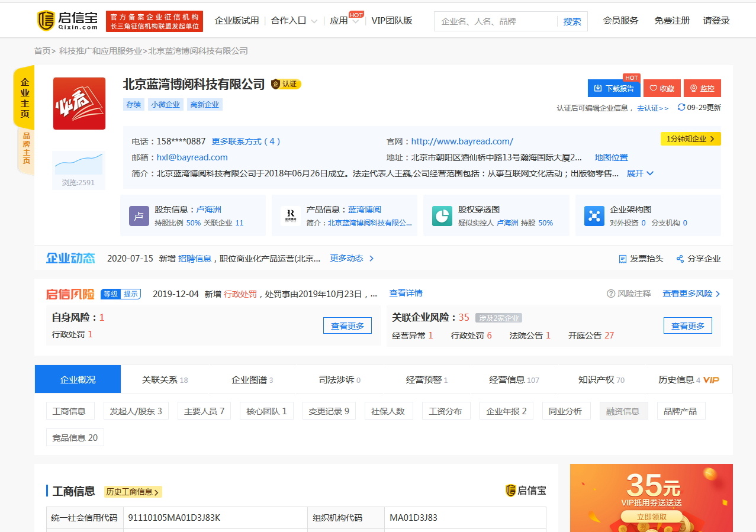Click the 风险注释 question mark icon
The image size is (756, 532).
coord(611,294)
